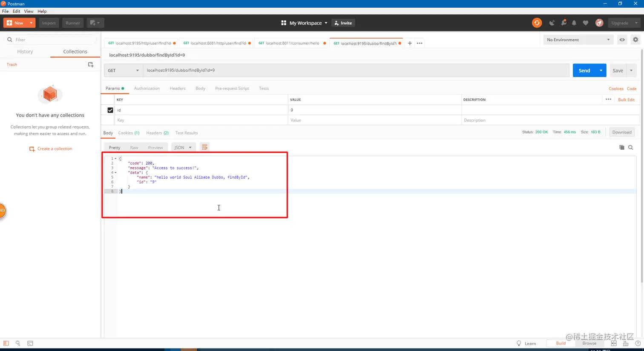Copy the response body to clipboard
644x351 pixels.
pos(622,147)
